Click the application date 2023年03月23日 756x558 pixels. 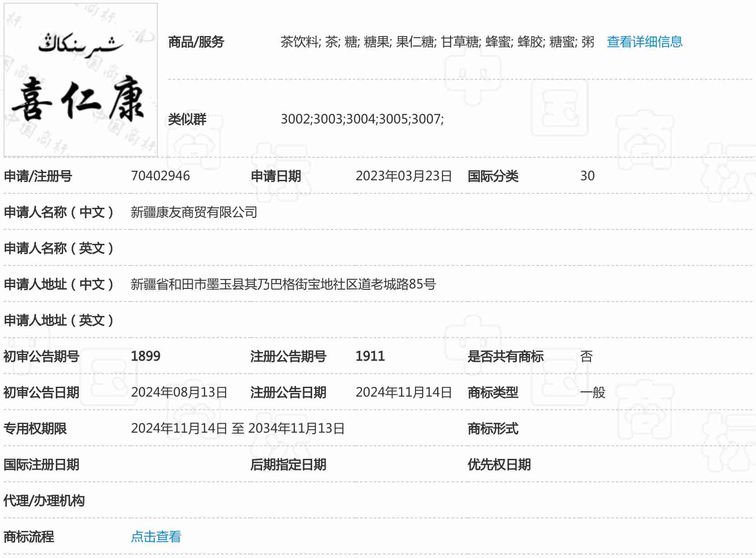(x=403, y=176)
